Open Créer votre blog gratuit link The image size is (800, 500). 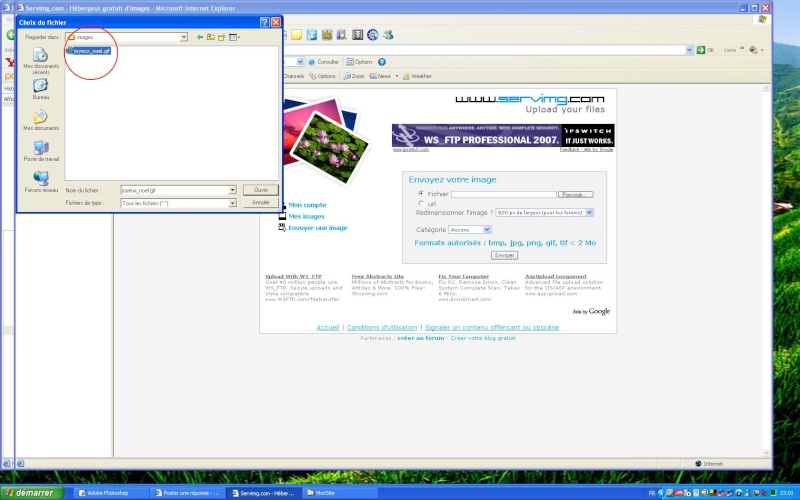coord(483,338)
